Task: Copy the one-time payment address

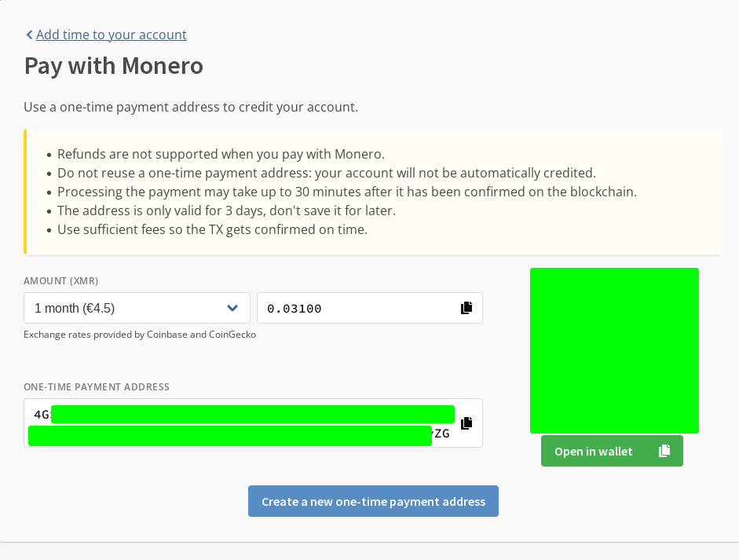Action: [466, 423]
